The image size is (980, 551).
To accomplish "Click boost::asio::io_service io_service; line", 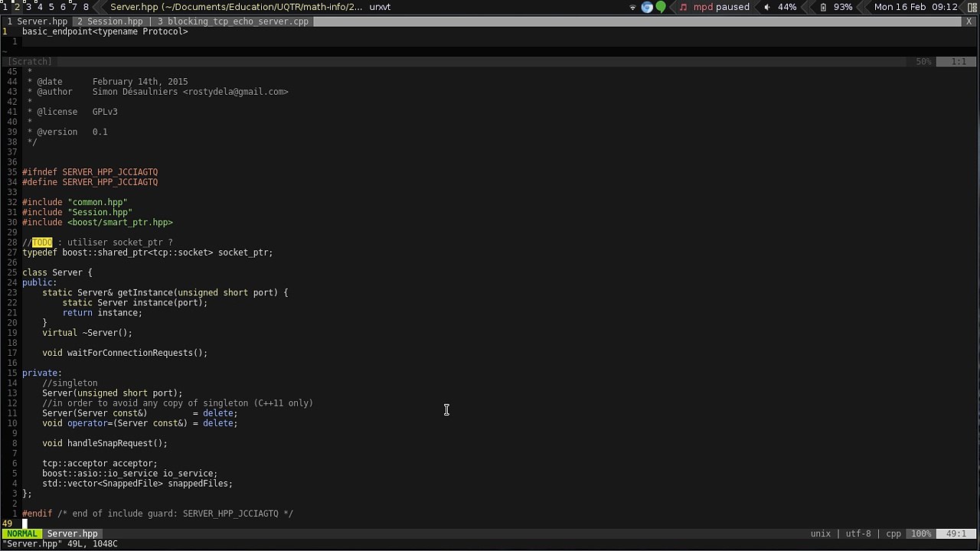I will coord(129,473).
